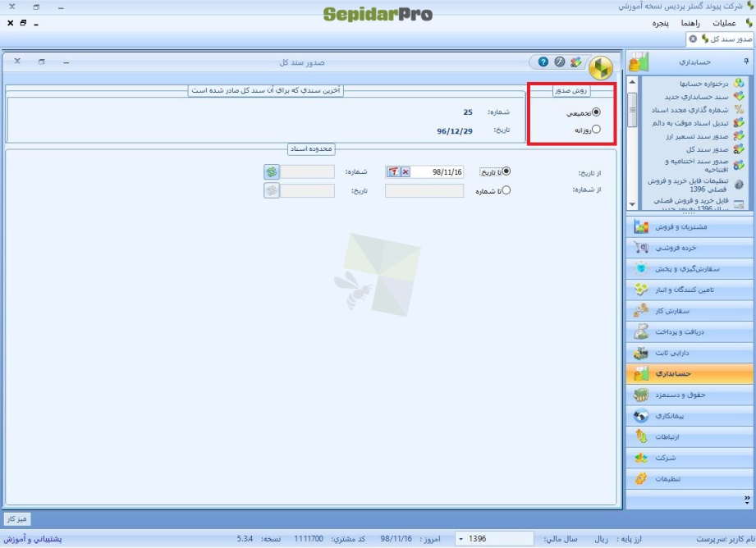Open the پيمانکاري module
This screenshot has width=756, height=548.
point(690,416)
